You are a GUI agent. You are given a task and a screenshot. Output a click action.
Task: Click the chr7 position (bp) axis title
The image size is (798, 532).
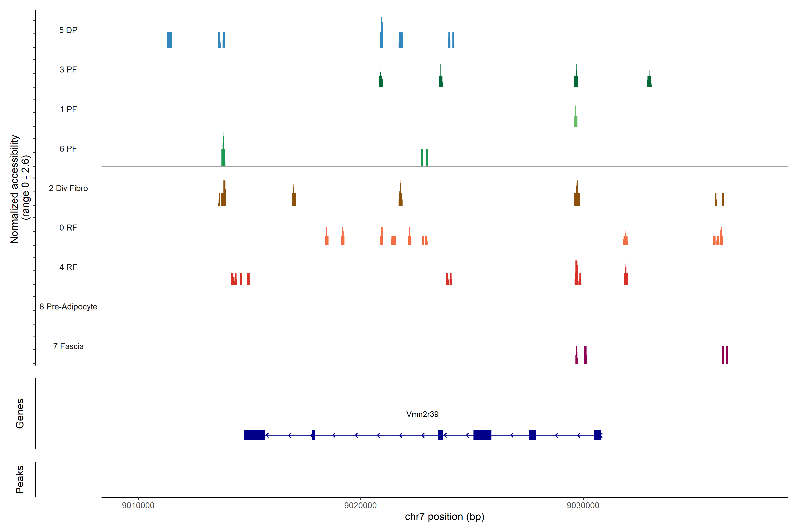(444, 517)
